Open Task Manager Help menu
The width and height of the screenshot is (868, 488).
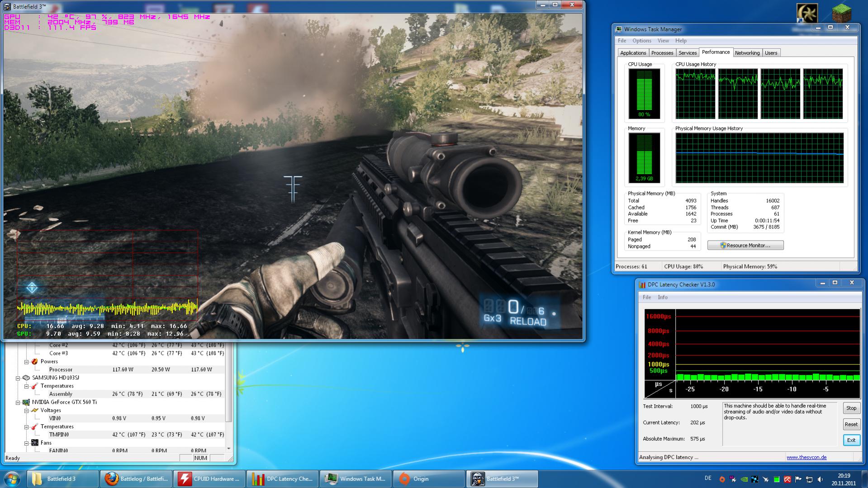coord(681,41)
